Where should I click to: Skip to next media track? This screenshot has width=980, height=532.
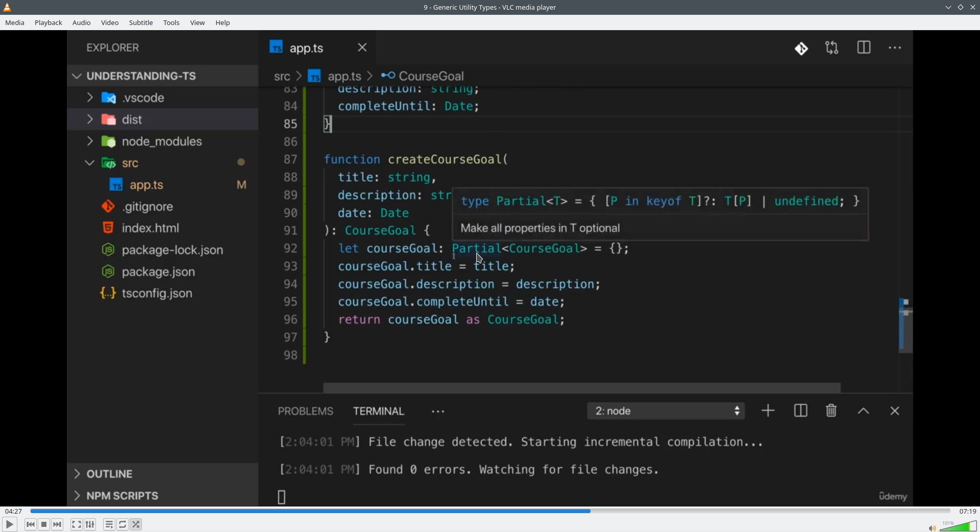58,524
